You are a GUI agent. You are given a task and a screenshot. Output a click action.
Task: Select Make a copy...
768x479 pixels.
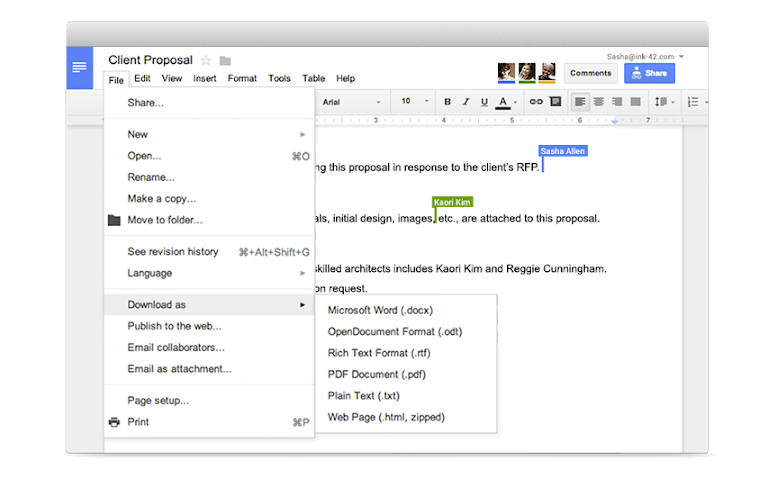coord(209,199)
